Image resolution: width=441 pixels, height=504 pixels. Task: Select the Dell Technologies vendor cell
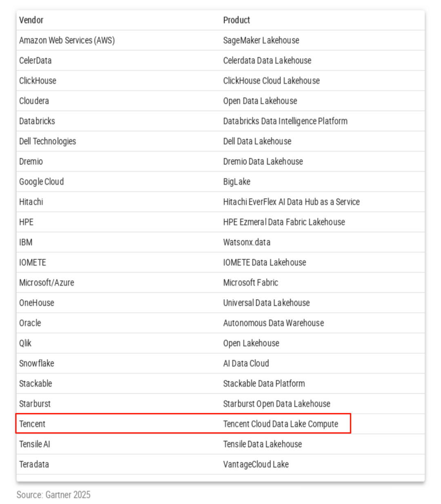point(47,141)
